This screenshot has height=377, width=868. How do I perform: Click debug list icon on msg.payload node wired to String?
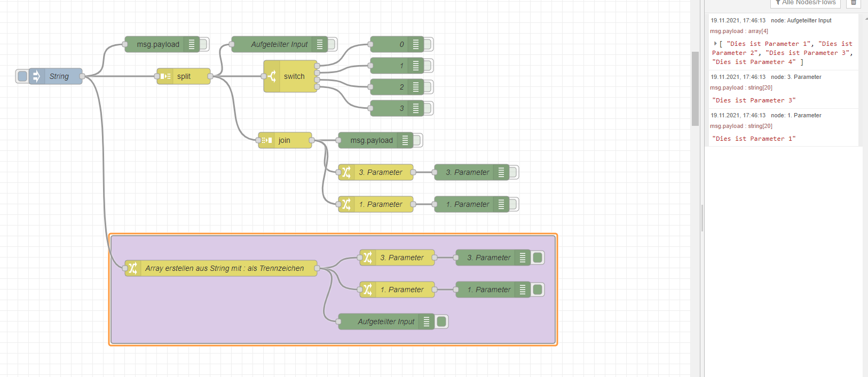(x=192, y=44)
